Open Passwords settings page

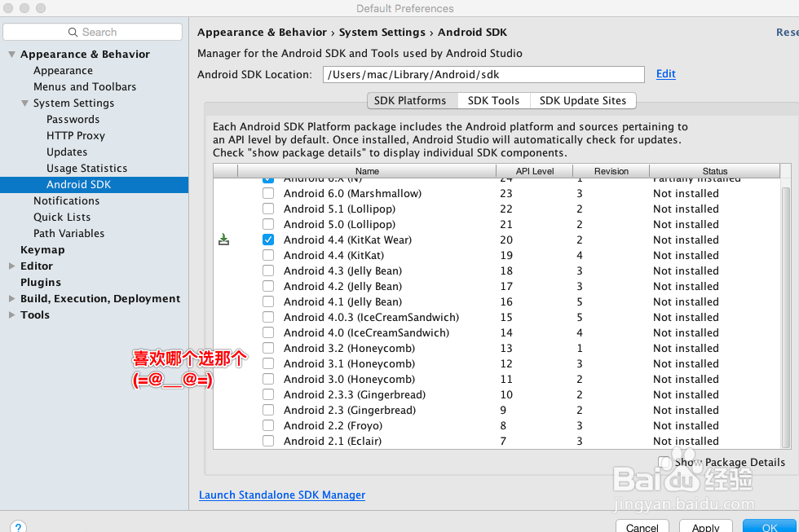(x=73, y=119)
